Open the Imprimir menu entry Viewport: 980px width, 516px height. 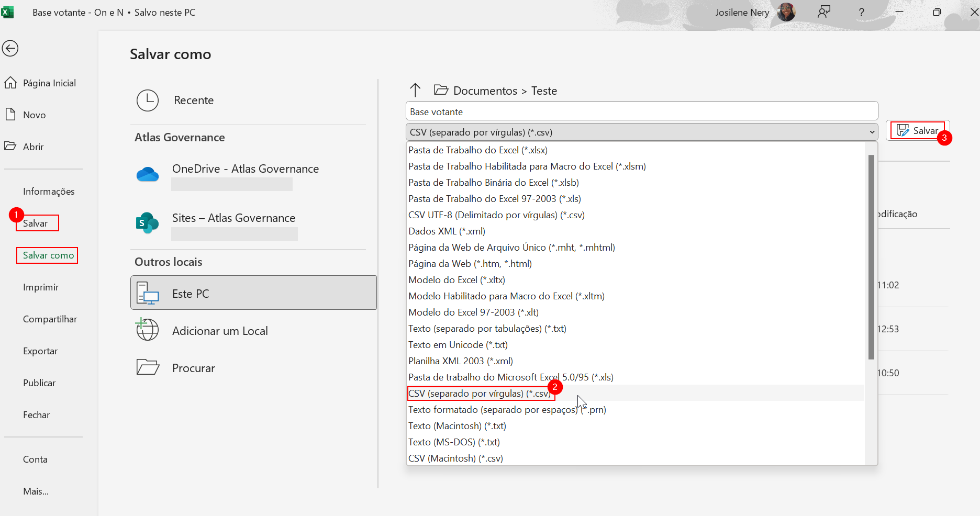[40, 287]
